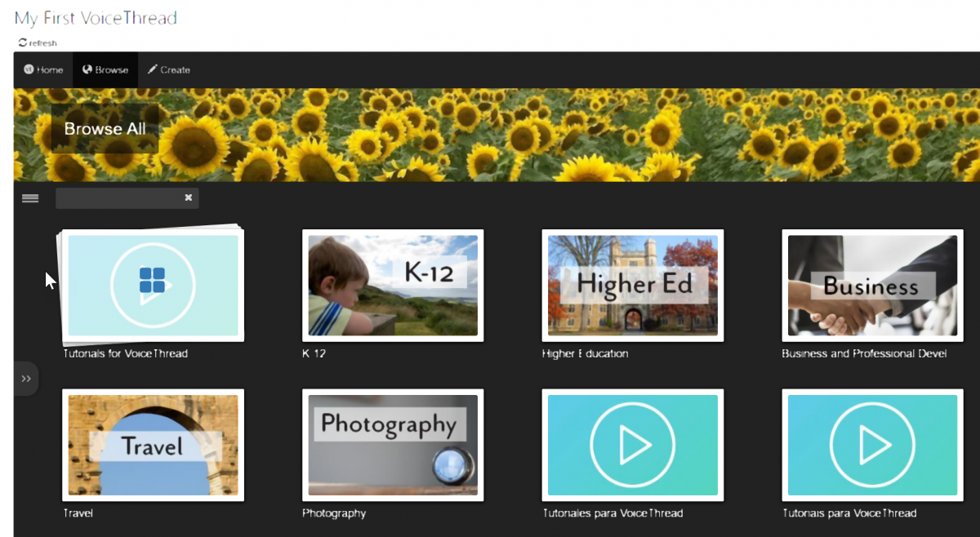980x537 pixels.
Task: Click the 'Business and Professional Devel' caption
Action: [x=864, y=353]
